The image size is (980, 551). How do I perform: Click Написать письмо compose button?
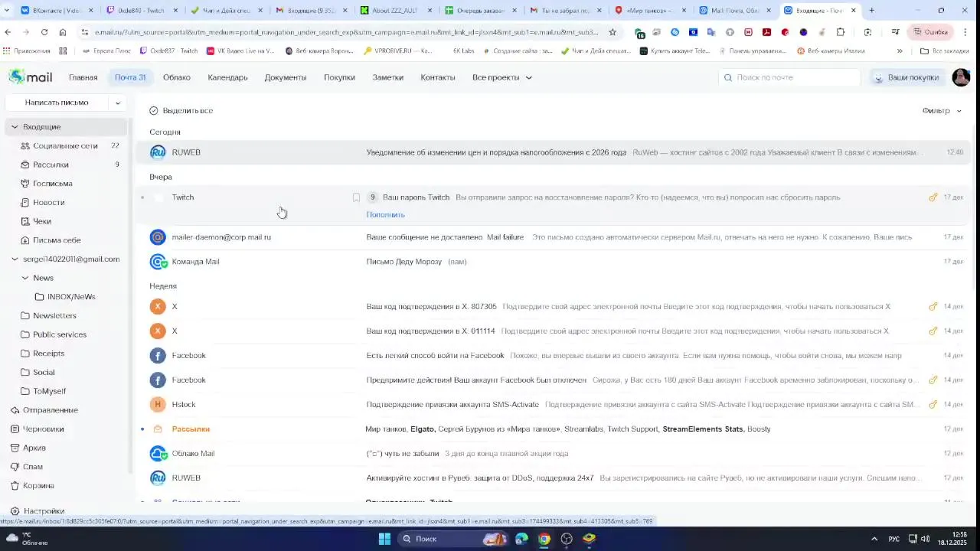pyautogui.click(x=57, y=103)
